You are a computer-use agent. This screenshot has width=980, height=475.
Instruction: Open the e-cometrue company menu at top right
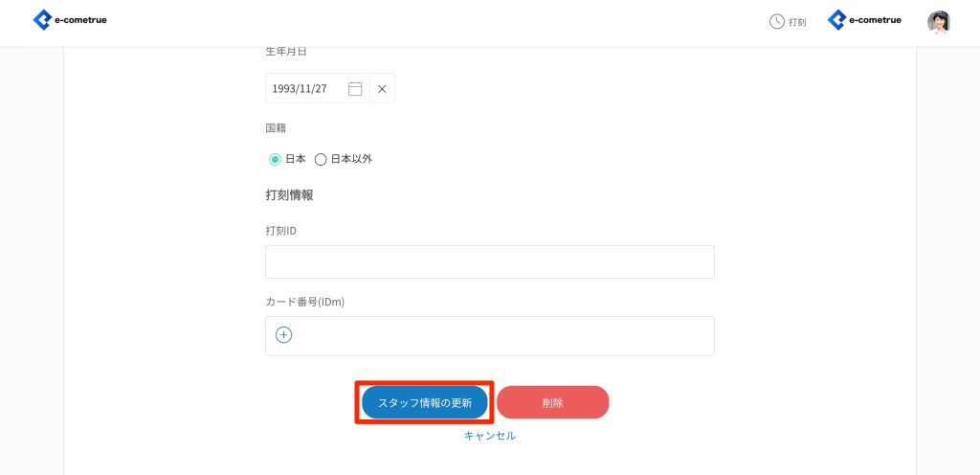point(864,20)
